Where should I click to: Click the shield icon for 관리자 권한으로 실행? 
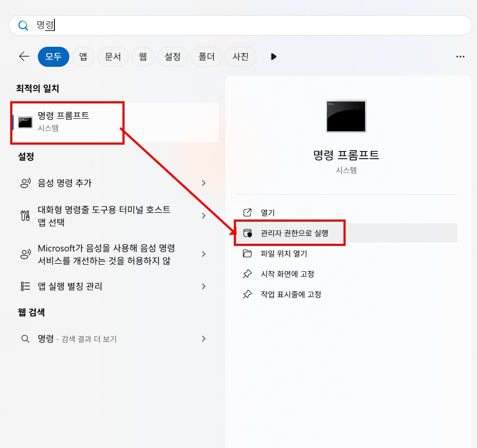[x=247, y=233]
